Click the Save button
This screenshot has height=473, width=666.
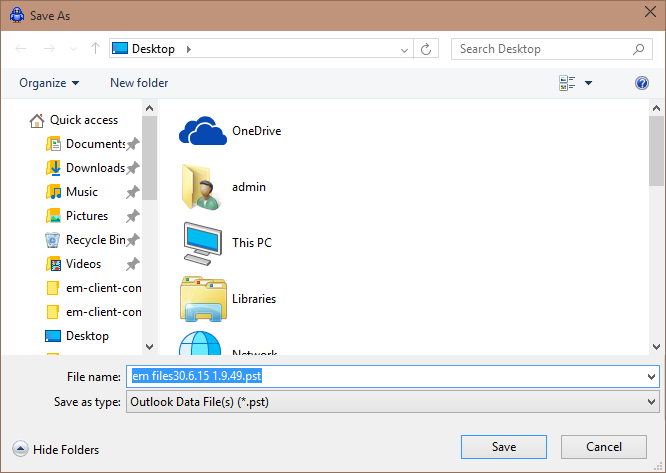pos(504,447)
